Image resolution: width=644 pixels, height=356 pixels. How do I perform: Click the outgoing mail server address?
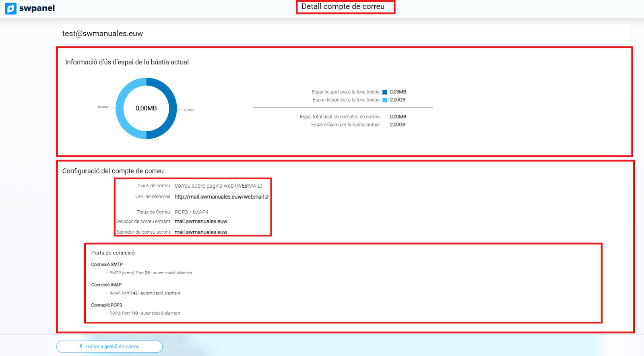(x=201, y=232)
